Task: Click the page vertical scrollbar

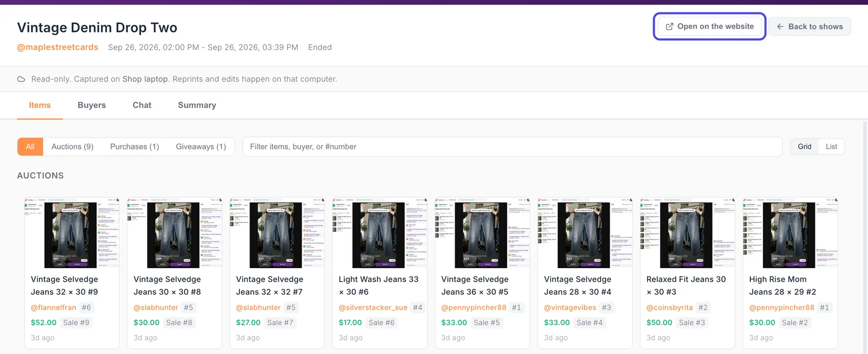Action: click(865, 237)
